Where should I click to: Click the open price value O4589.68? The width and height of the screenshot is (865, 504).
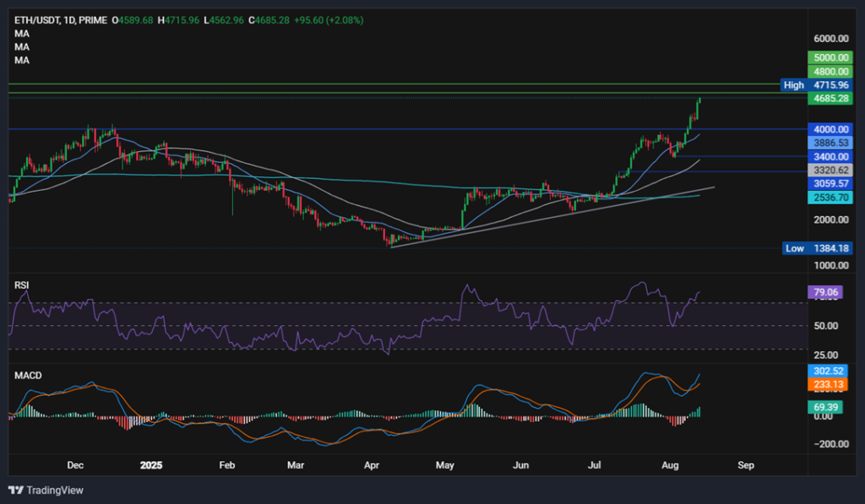click(133, 20)
